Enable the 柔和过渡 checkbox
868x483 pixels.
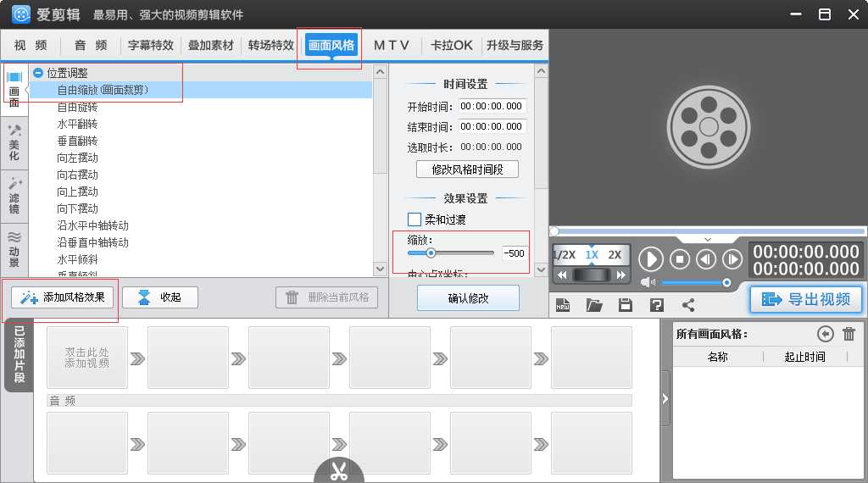click(414, 219)
